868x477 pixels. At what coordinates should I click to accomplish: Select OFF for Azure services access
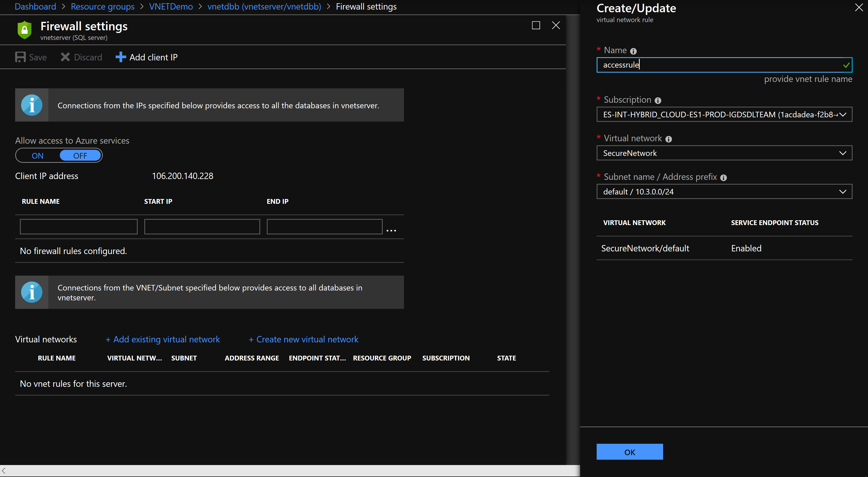click(80, 156)
